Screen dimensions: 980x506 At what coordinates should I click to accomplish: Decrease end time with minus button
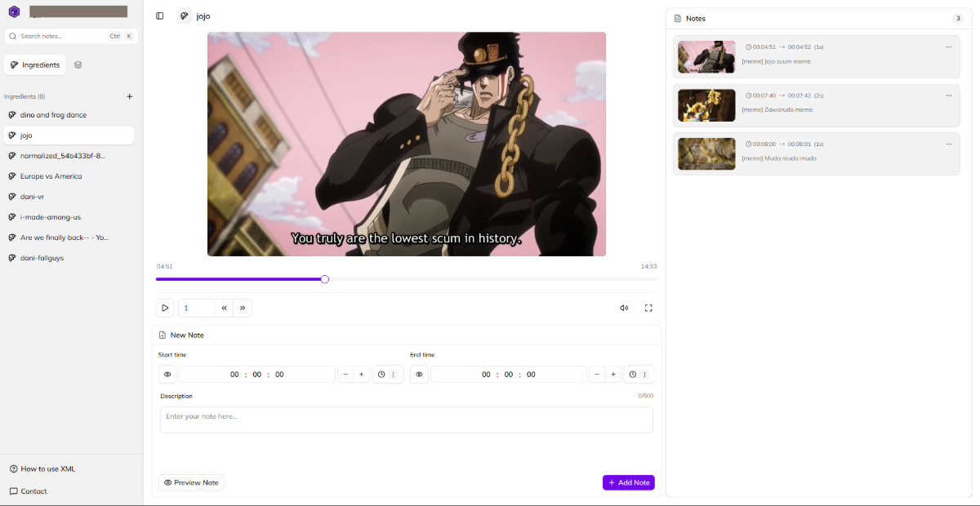pos(597,375)
